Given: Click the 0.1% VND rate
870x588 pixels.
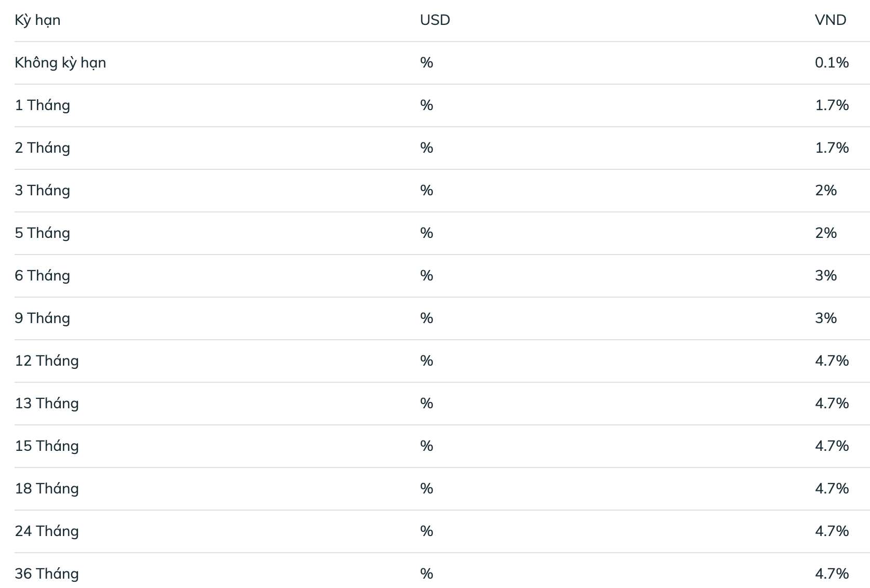Looking at the screenshot, I should (832, 63).
